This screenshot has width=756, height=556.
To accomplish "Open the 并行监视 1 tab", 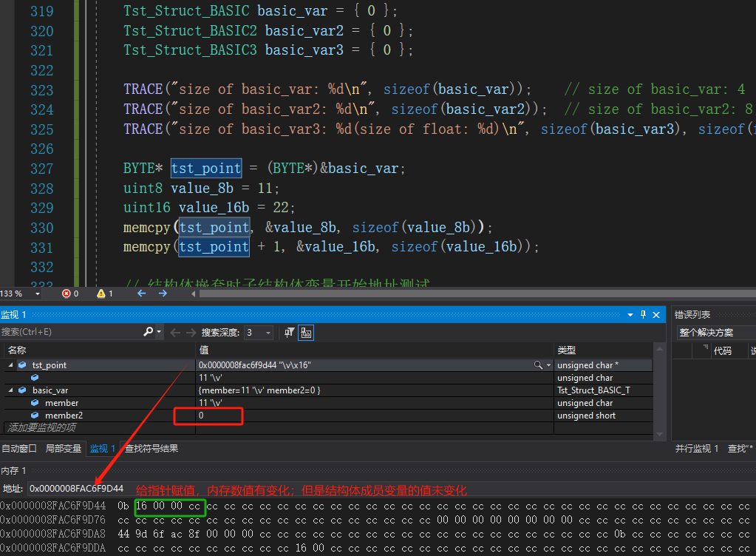I will [697, 449].
